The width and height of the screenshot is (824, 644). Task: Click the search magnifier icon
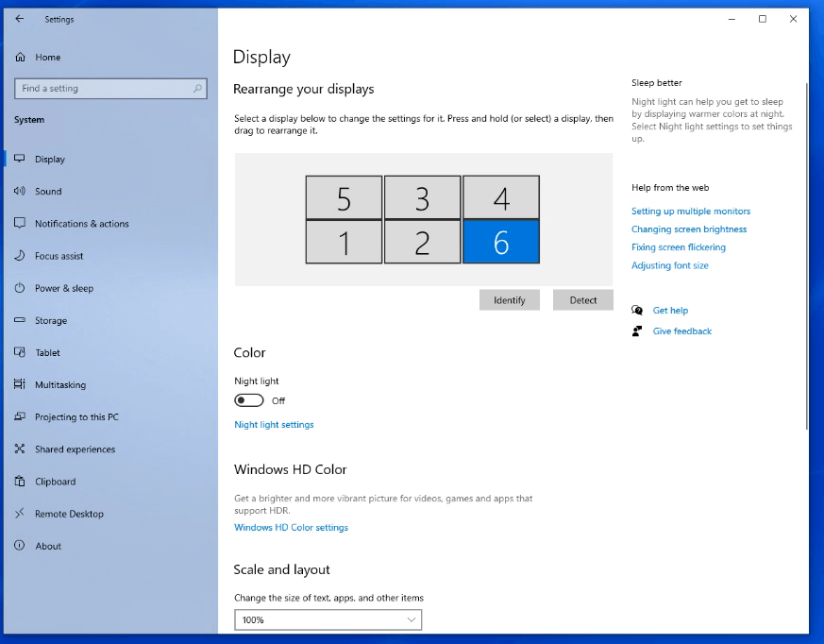tap(197, 89)
